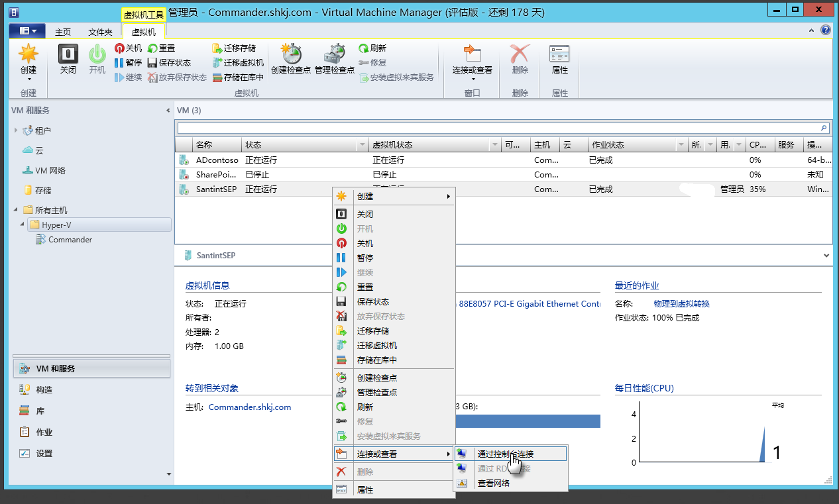Open the 作业状态 column filter dropdown
Viewport: 839px width, 504px height.
[x=682, y=145]
